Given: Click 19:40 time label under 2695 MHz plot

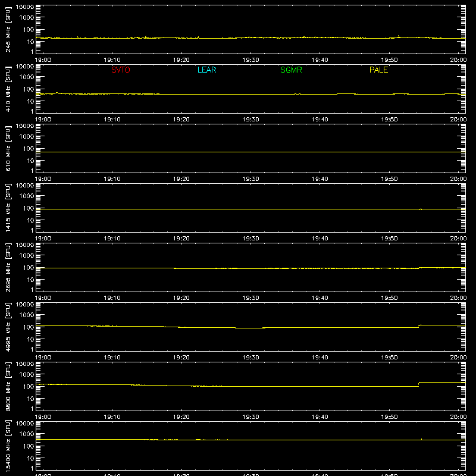Looking at the screenshot, I should [320, 298].
